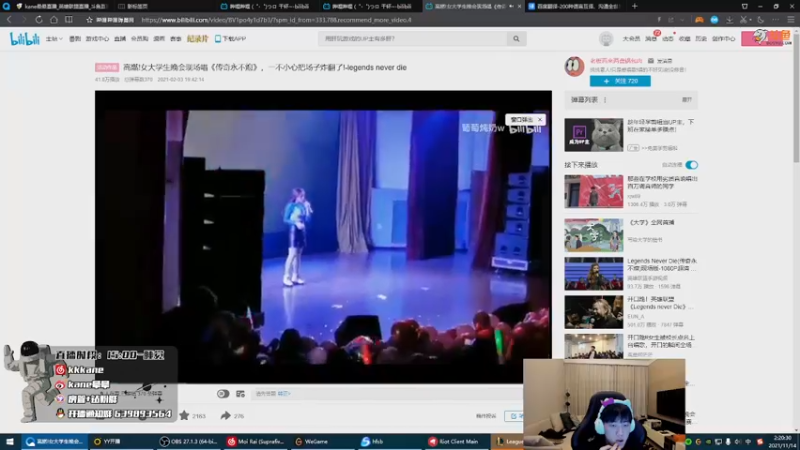Toggle the autoplay next switch

(x=691, y=165)
